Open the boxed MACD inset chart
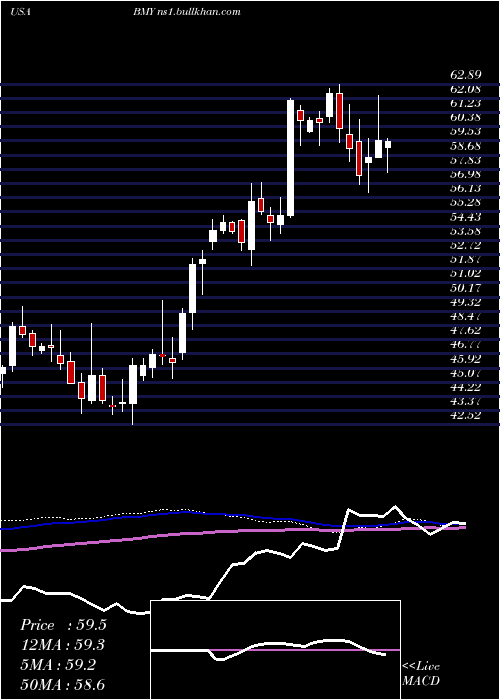Screen dimensions: 500x700 click(x=275, y=650)
